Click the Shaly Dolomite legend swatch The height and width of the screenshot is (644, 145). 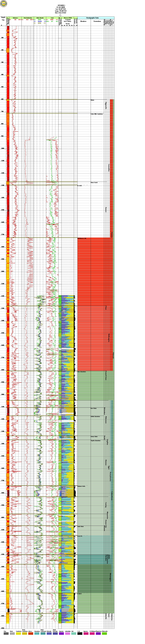[x=55, y=634]
